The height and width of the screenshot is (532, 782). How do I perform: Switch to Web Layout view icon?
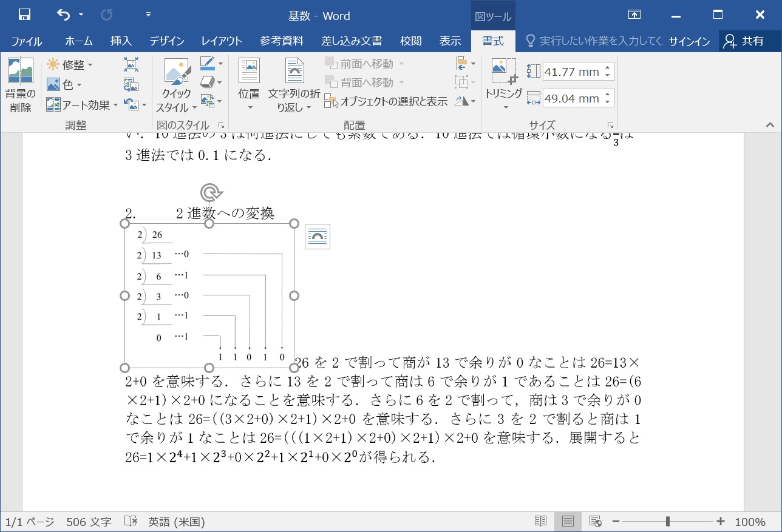click(x=596, y=522)
